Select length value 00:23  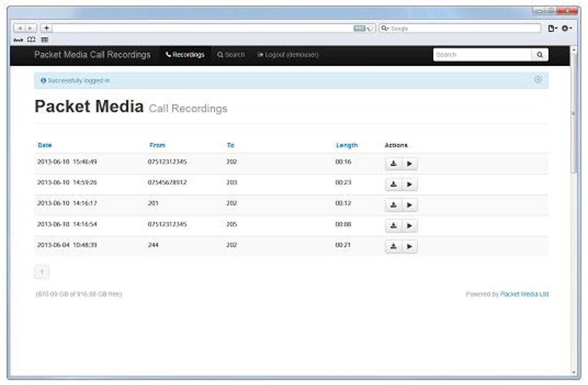pos(343,183)
